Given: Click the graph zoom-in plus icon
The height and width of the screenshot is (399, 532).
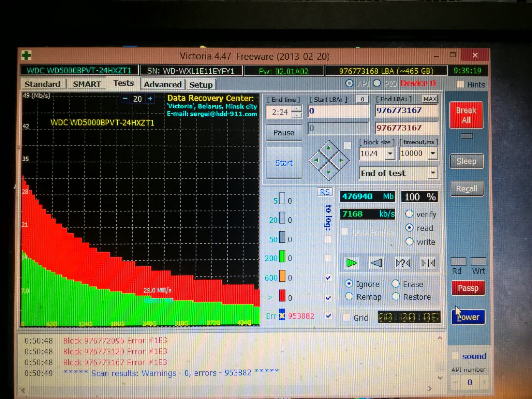Looking at the screenshot, I should coord(150,98).
